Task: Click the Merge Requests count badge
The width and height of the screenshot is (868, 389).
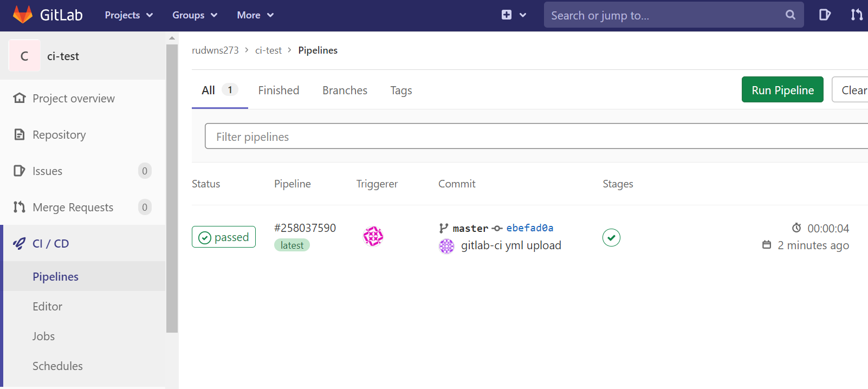Action: pyautogui.click(x=145, y=207)
